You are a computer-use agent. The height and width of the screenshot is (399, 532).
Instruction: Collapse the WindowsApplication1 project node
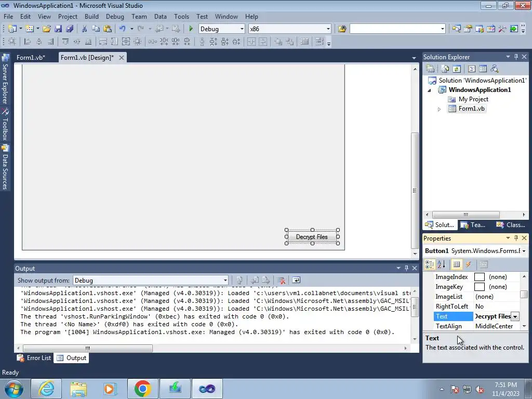(429, 90)
